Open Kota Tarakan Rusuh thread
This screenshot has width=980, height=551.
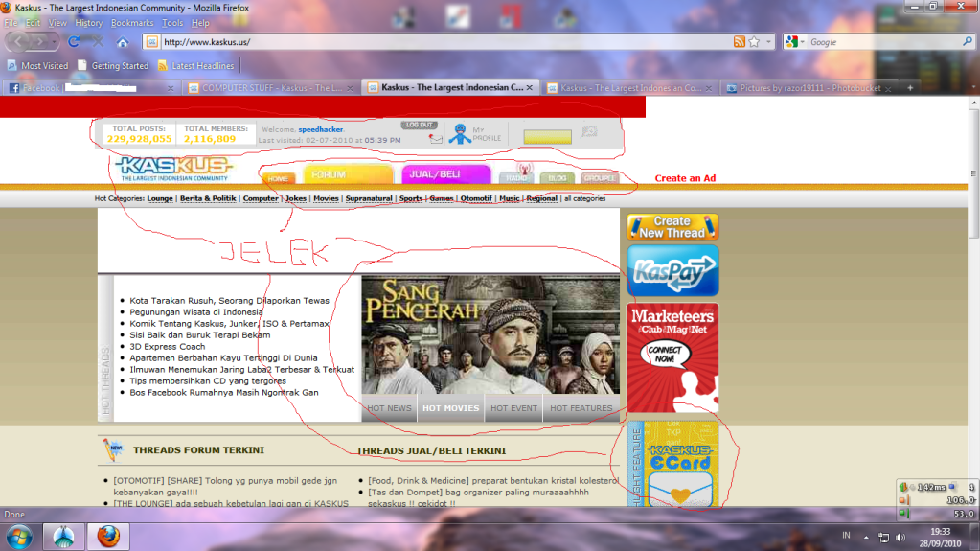[229, 300]
